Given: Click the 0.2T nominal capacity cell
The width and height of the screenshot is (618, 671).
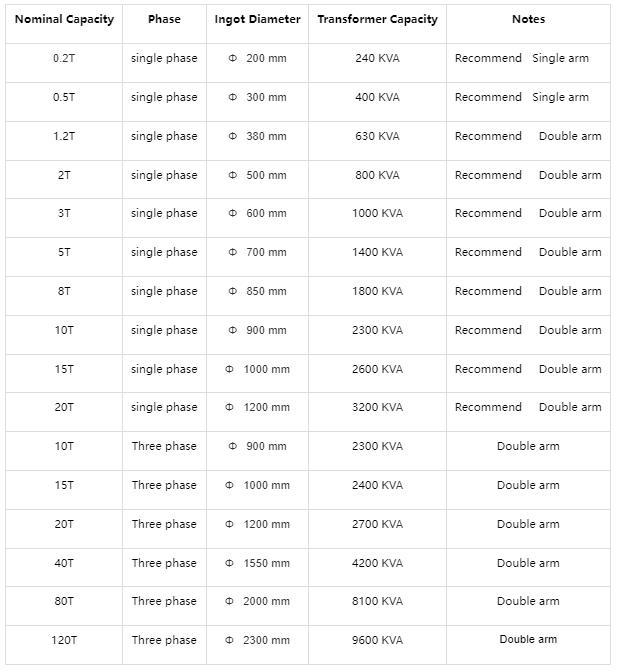Looking at the screenshot, I should pyautogui.click(x=64, y=58).
